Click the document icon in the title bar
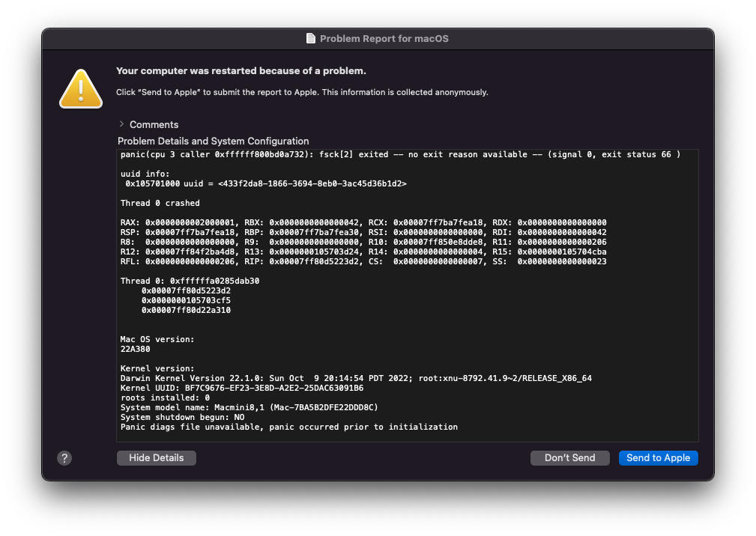The height and width of the screenshot is (536, 756). 311,38
